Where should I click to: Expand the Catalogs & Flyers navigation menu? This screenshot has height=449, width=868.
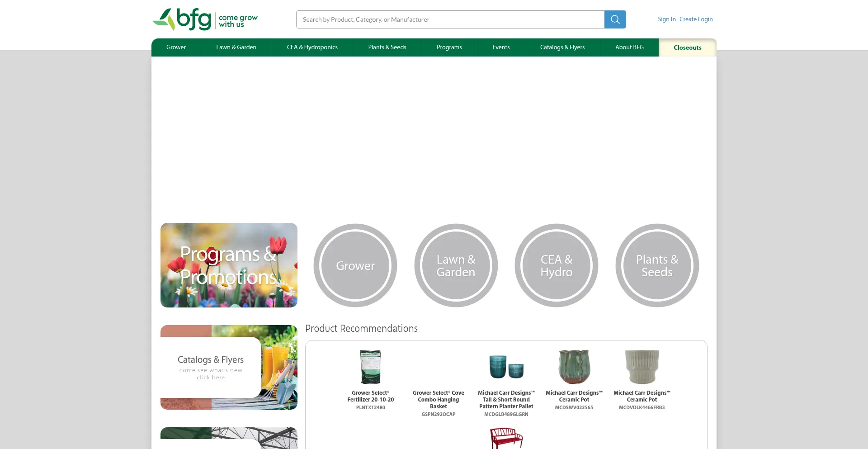(x=562, y=47)
